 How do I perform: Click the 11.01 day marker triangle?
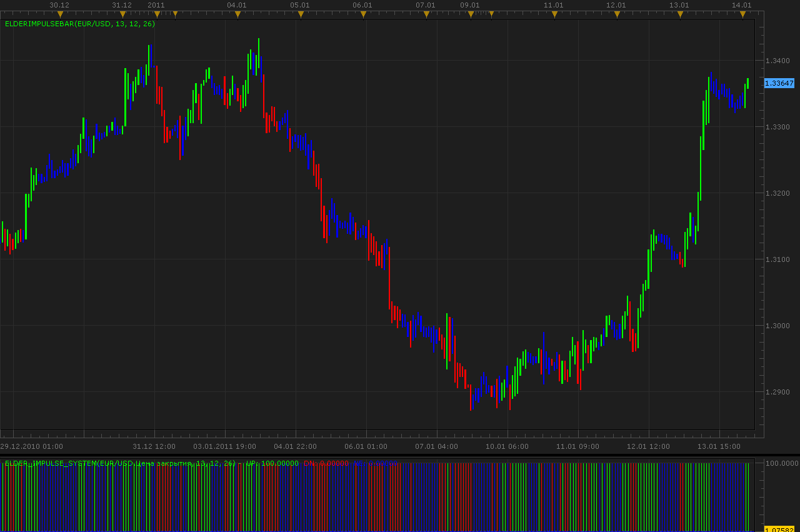coord(554,14)
